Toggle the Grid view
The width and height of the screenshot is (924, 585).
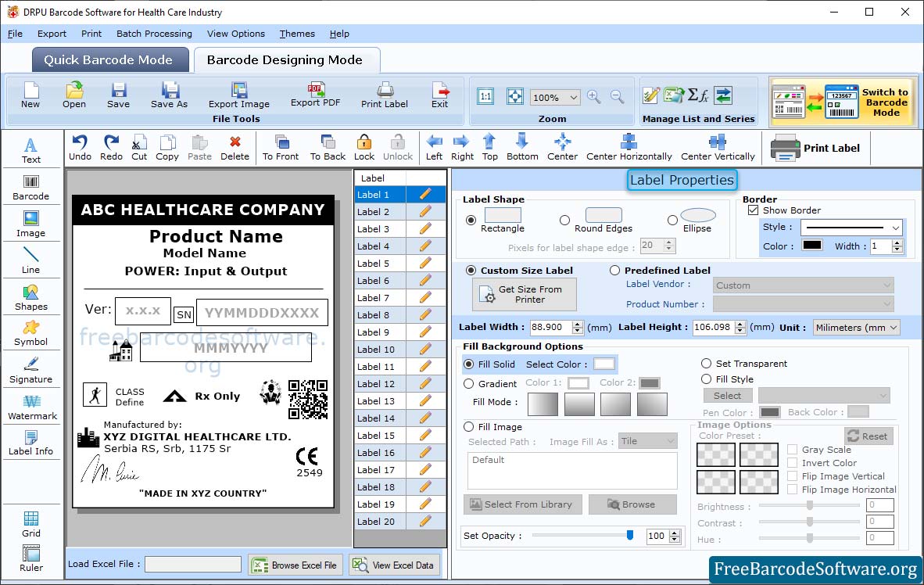click(x=30, y=524)
